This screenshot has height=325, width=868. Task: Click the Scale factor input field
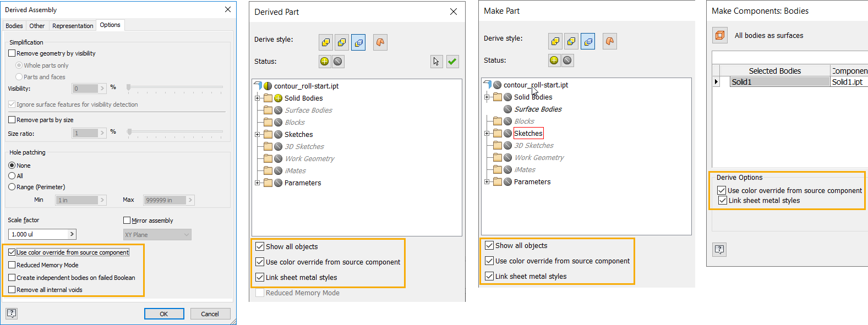pos(37,234)
